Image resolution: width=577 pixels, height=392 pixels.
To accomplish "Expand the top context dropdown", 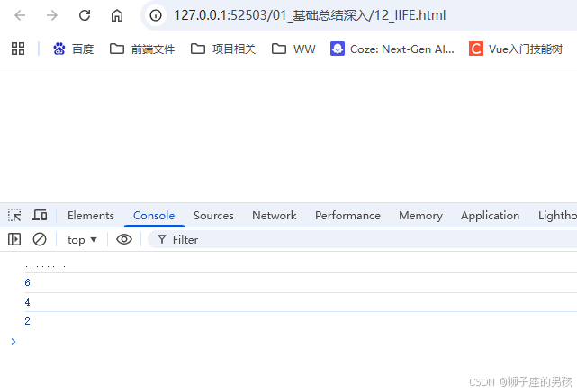I will click(x=82, y=240).
